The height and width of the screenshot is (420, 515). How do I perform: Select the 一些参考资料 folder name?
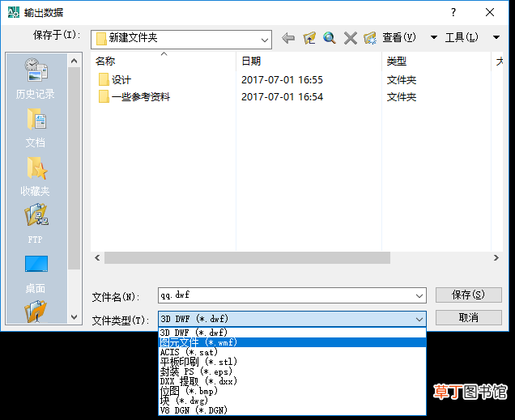click(141, 97)
